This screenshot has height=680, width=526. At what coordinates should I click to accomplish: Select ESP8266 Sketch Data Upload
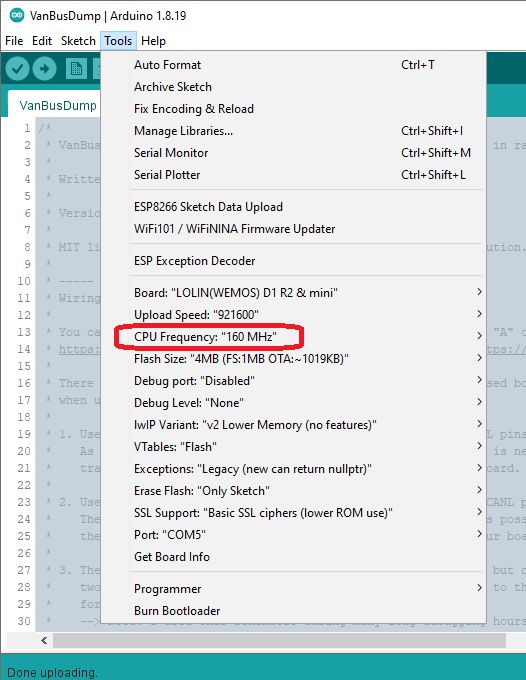click(293, 207)
